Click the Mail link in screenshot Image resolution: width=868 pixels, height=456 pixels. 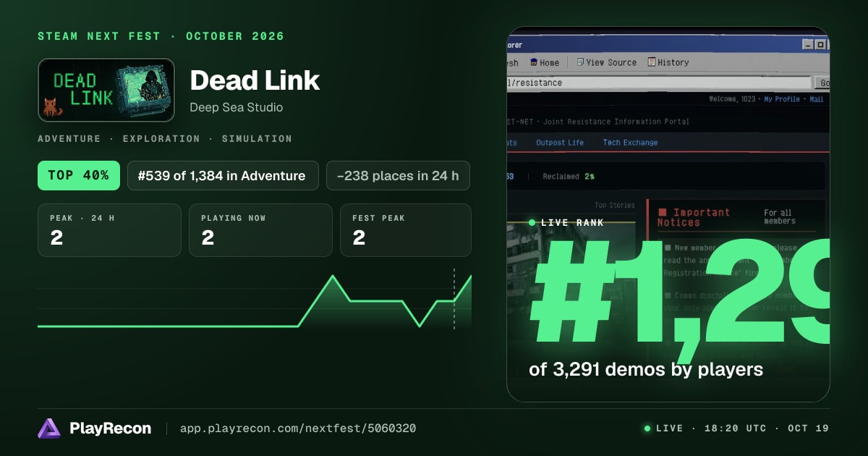point(817,99)
